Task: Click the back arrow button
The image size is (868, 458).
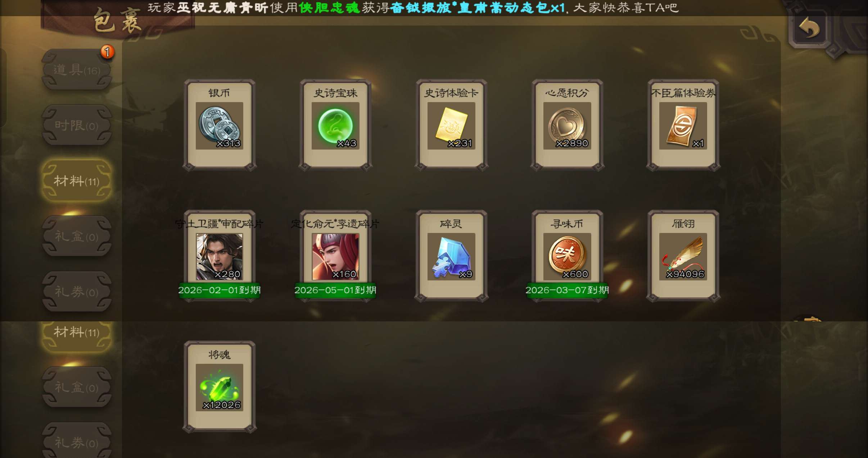Action: click(809, 28)
